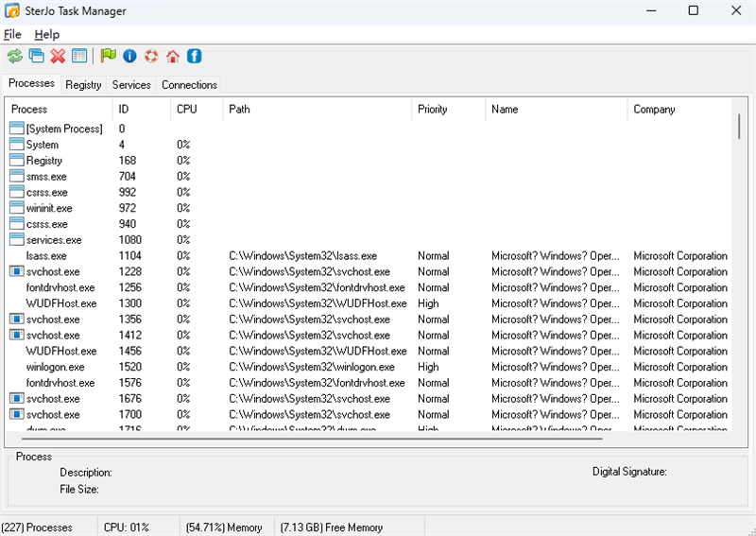Switch to the Services tab
The image size is (756, 536).
point(131,85)
